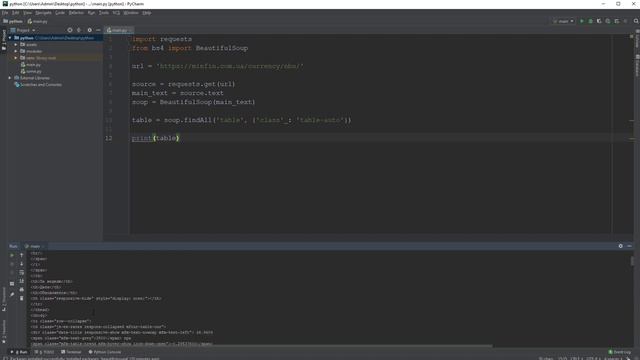Click the url string in editor code
Screen dimensions: 640x360
230,66
